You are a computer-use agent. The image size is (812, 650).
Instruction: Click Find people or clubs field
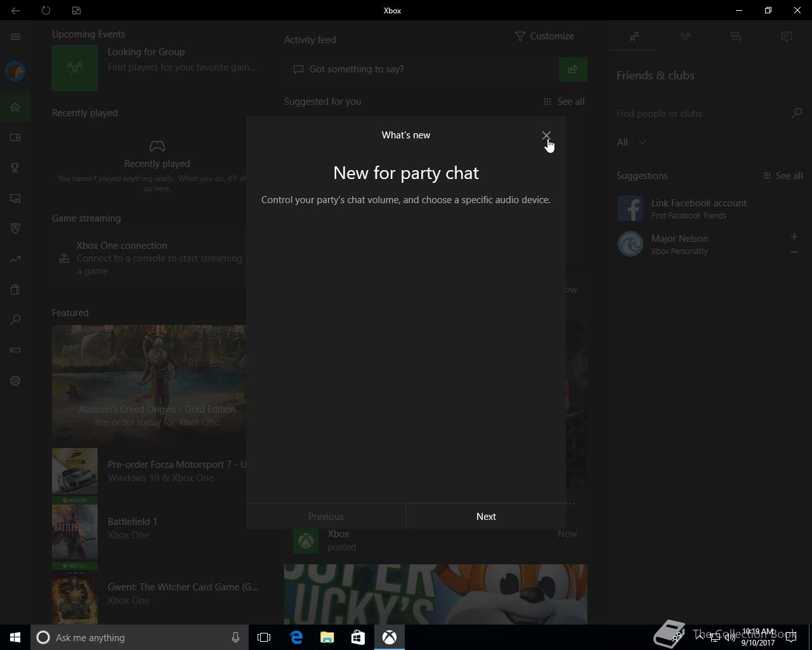700,113
